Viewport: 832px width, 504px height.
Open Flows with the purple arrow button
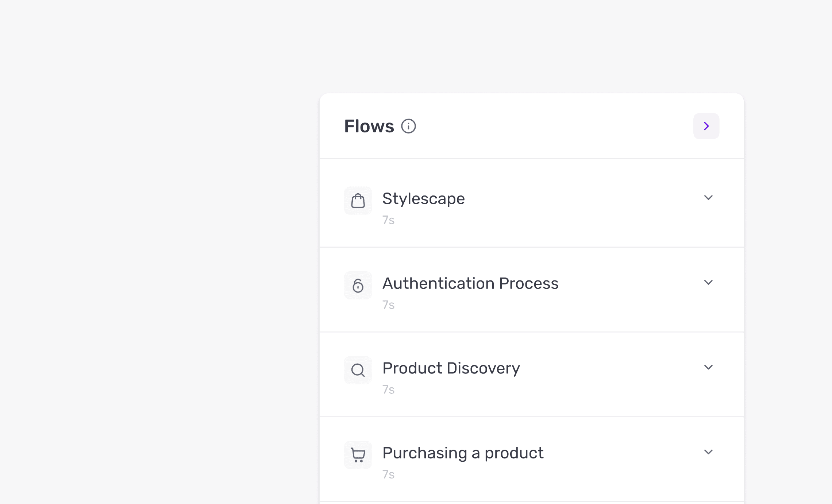coord(706,126)
